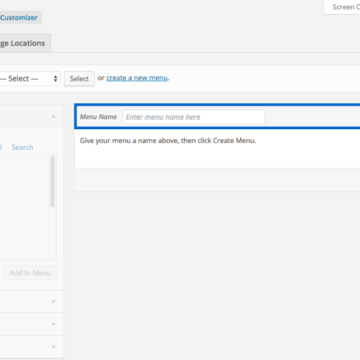Open the menu Select dropdown
This screenshot has width=360, height=360.
pyautogui.click(x=30, y=79)
